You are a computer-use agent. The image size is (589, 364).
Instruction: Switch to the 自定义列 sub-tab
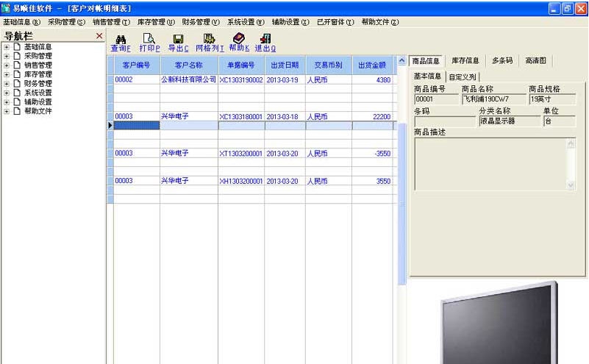point(463,77)
